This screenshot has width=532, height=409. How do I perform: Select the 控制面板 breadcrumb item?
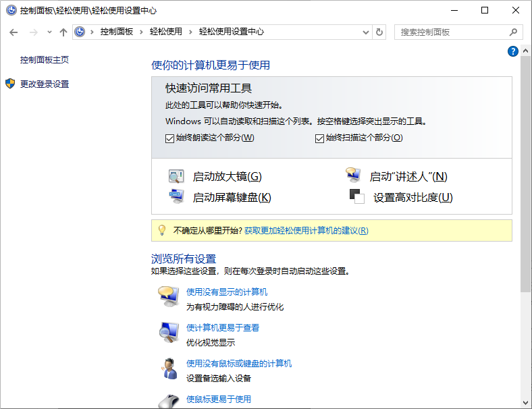[x=117, y=32]
